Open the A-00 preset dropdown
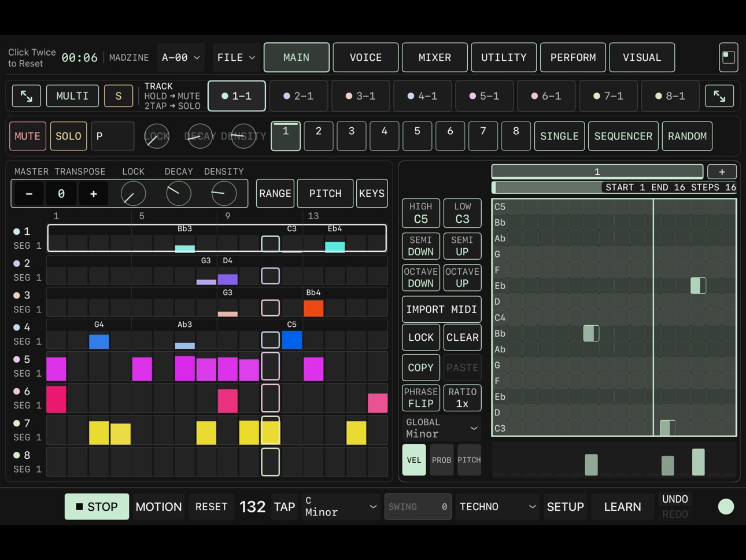Viewport: 746px width, 560px height. tap(181, 57)
